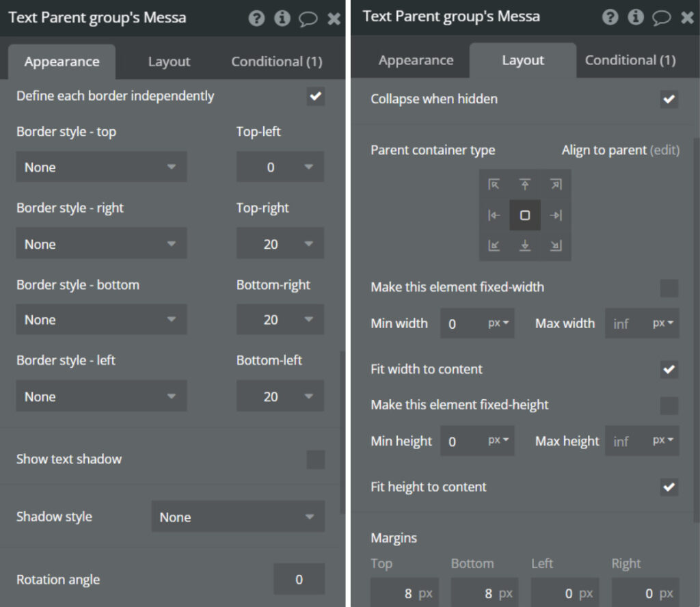Open the info icon in right panel header
Viewport: 700px width, 607px height.
click(x=636, y=17)
